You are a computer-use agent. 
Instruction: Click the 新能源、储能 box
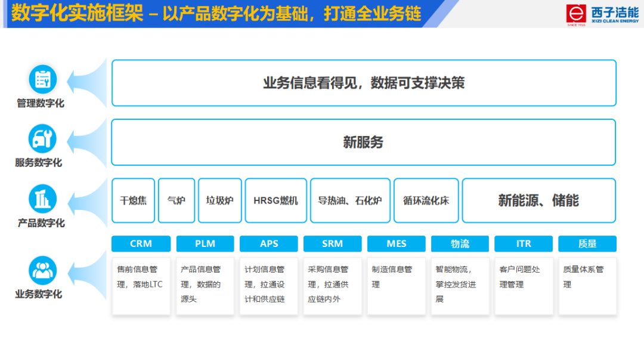pos(538,200)
